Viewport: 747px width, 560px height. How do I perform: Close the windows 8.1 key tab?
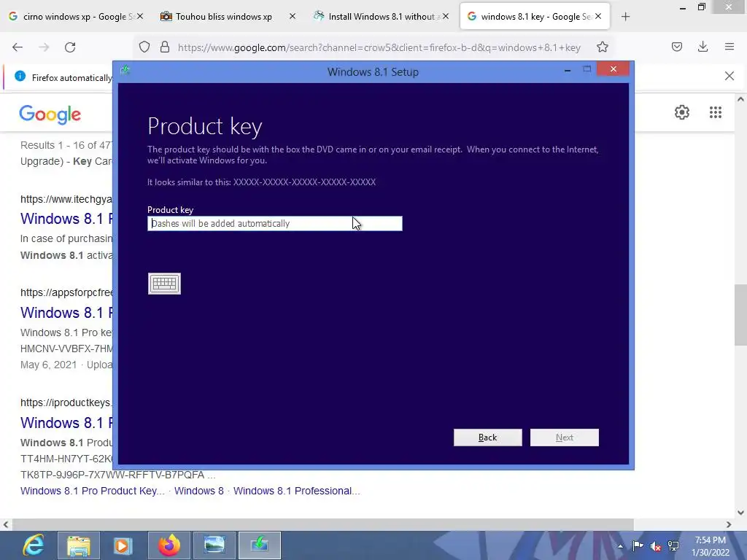(598, 17)
